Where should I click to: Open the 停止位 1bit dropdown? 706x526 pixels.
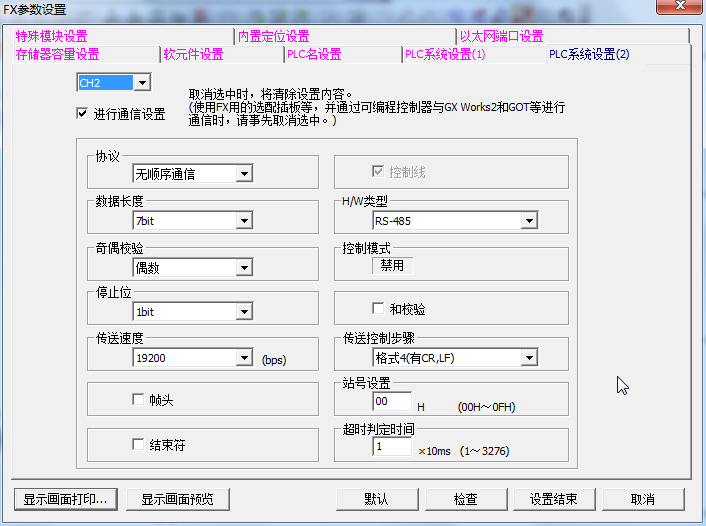pyautogui.click(x=243, y=312)
